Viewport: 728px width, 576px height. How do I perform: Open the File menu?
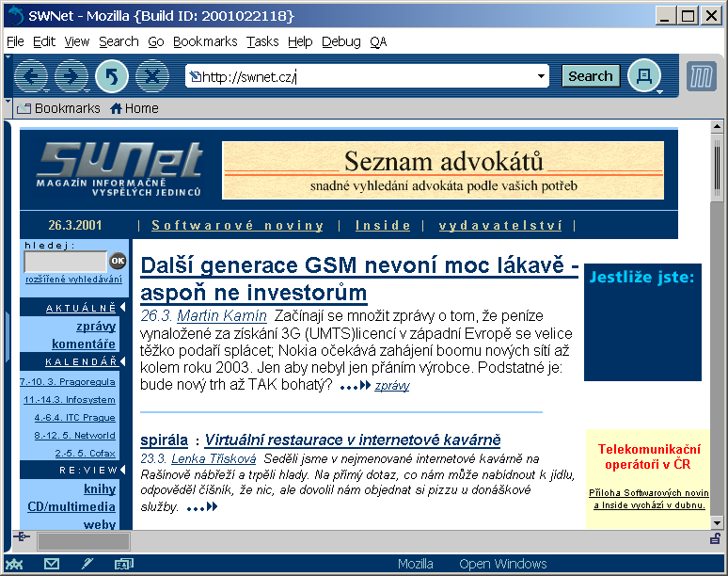point(15,41)
